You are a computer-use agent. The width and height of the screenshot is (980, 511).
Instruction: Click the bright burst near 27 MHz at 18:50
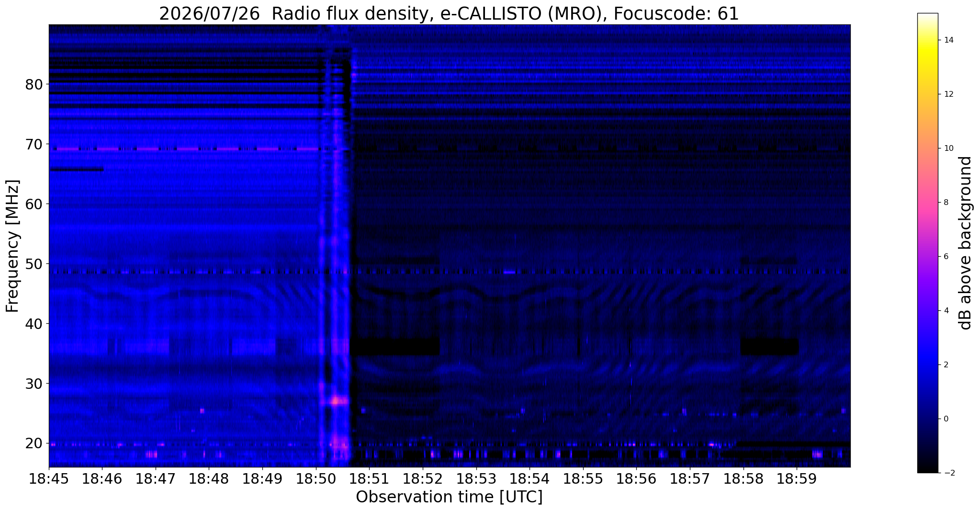click(x=338, y=400)
